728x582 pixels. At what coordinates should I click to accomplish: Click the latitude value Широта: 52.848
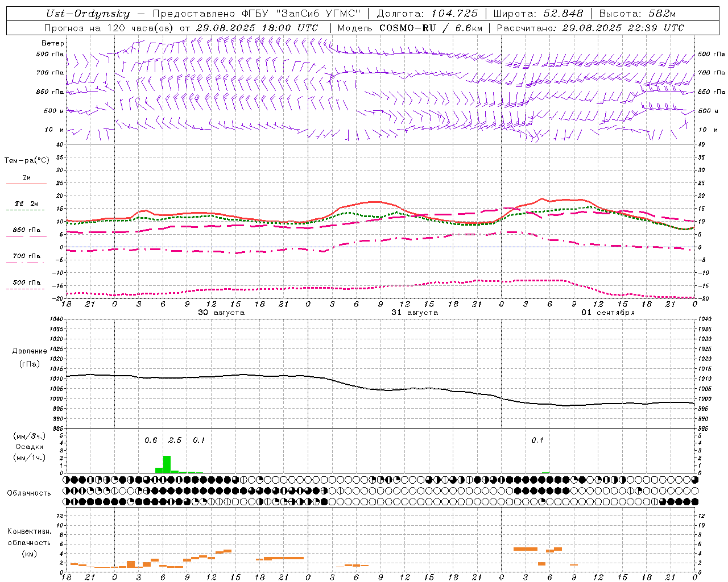[x=538, y=14]
